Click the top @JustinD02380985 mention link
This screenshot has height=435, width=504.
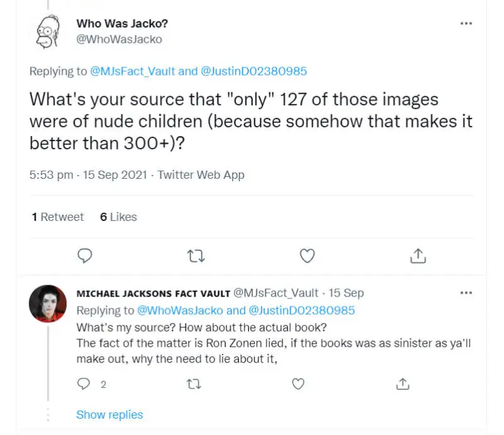click(x=254, y=71)
